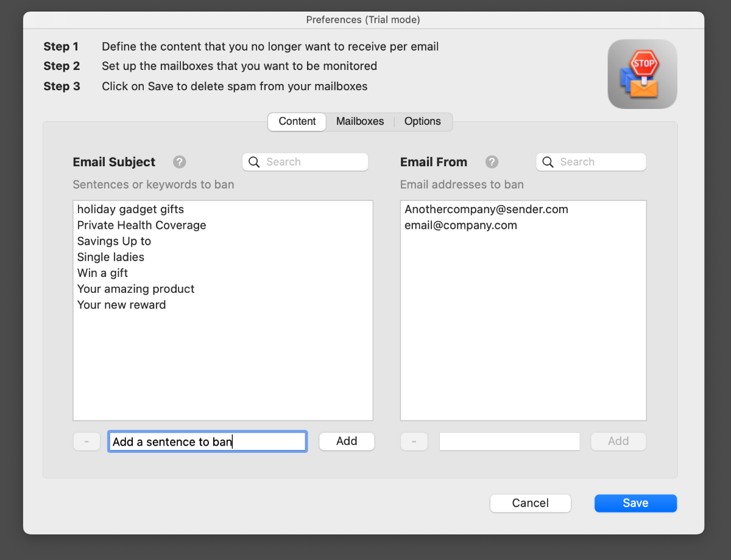Click the empty email address input field
Image resolution: width=731 pixels, height=560 pixels.
click(509, 441)
